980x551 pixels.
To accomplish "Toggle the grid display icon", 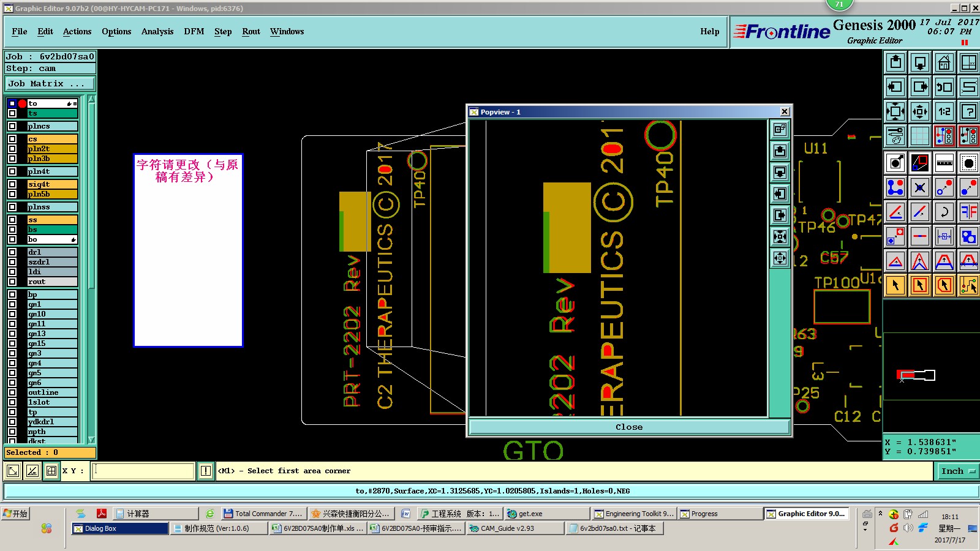I will click(920, 136).
